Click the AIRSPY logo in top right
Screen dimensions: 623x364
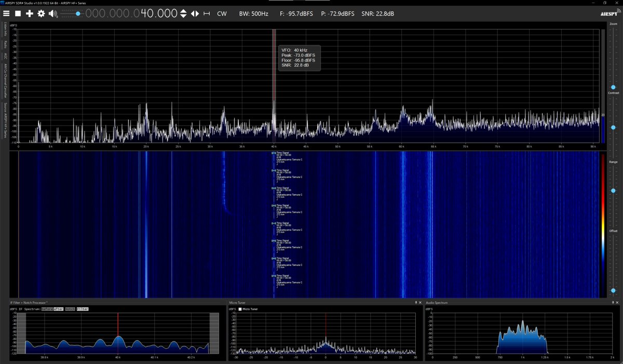tap(610, 14)
